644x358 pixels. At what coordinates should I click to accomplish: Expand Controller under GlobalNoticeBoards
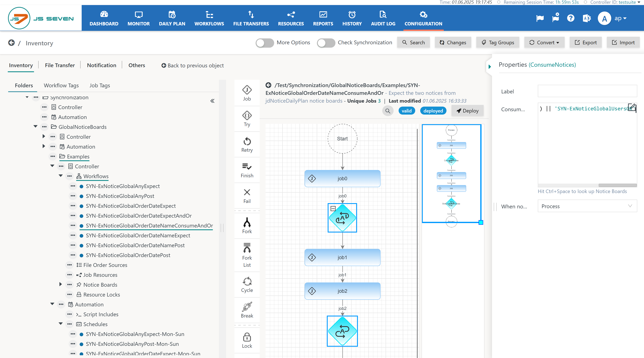click(44, 136)
